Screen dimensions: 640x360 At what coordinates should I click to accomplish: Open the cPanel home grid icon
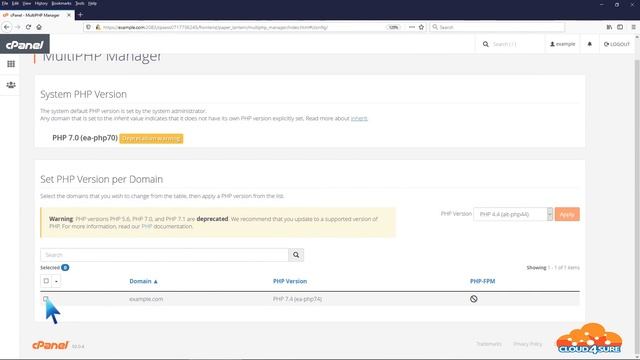(x=11, y=64)
